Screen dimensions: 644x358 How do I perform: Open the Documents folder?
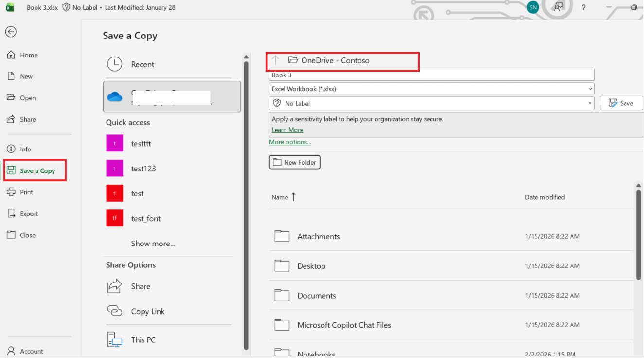(451, 296)
